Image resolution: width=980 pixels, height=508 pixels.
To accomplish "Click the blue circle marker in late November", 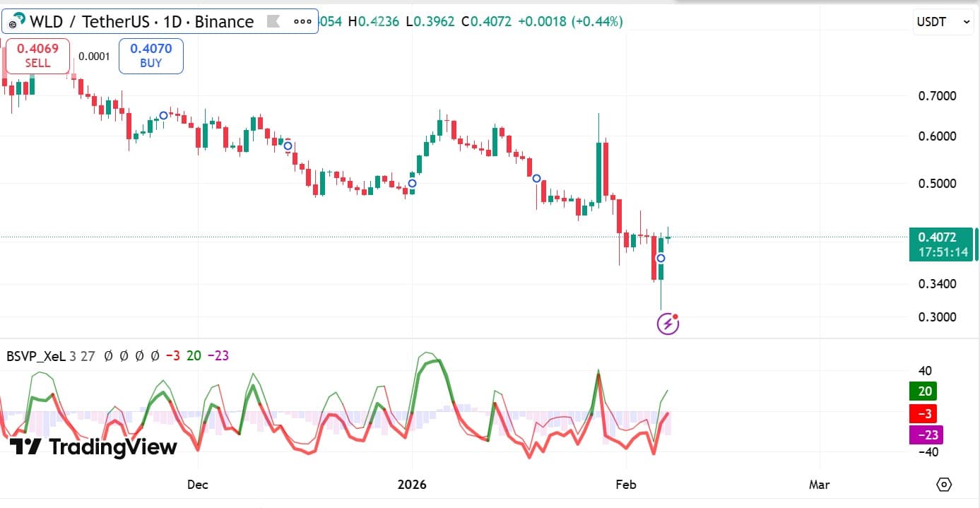I will tap(163, 115).
